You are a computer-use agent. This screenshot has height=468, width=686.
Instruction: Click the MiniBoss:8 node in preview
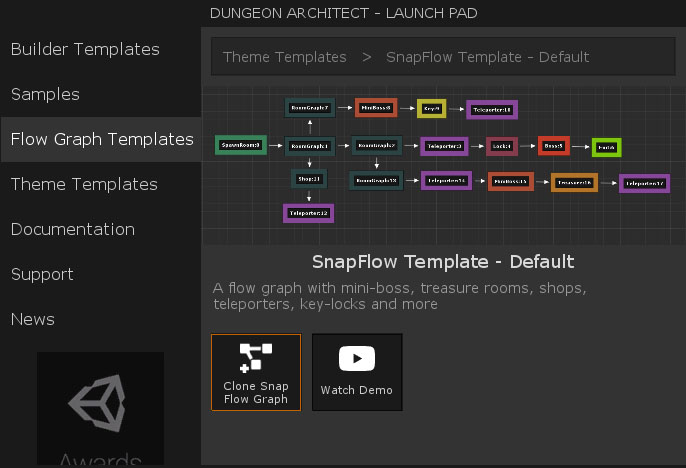click(376, 108)
